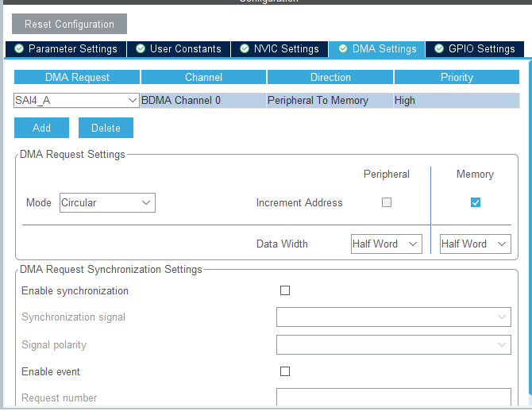Click the Delete button
Screen dimensions: 532x411
pos(106,128)
